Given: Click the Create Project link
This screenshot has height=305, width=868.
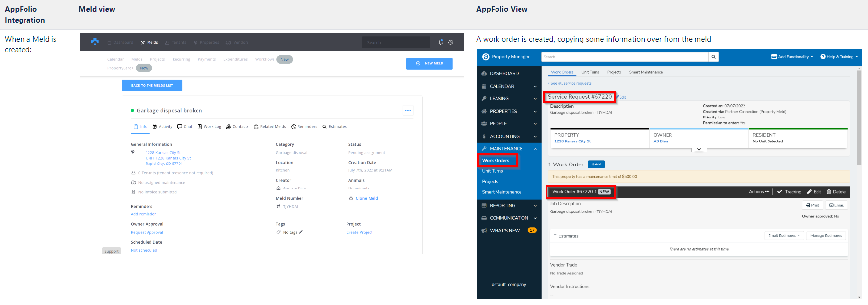Looking at the screenshot, I should [359, 233].
